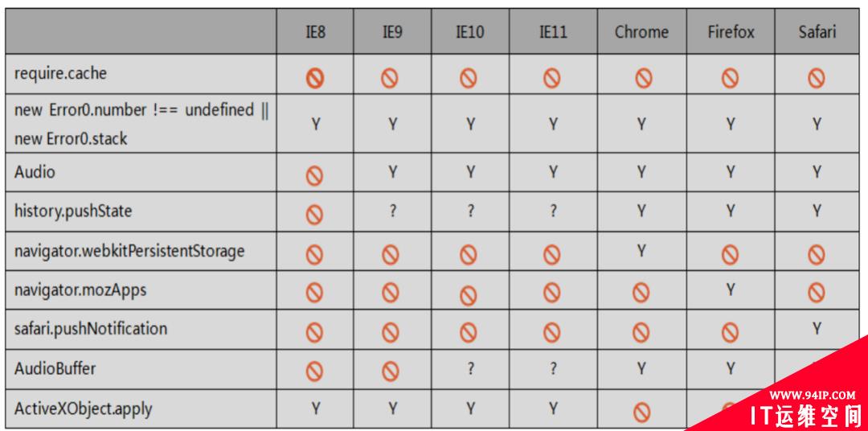The image size is (868, 431).
Task: Click the prohibited icon for safari.pushNotification under Firefox
Action: 730,332
